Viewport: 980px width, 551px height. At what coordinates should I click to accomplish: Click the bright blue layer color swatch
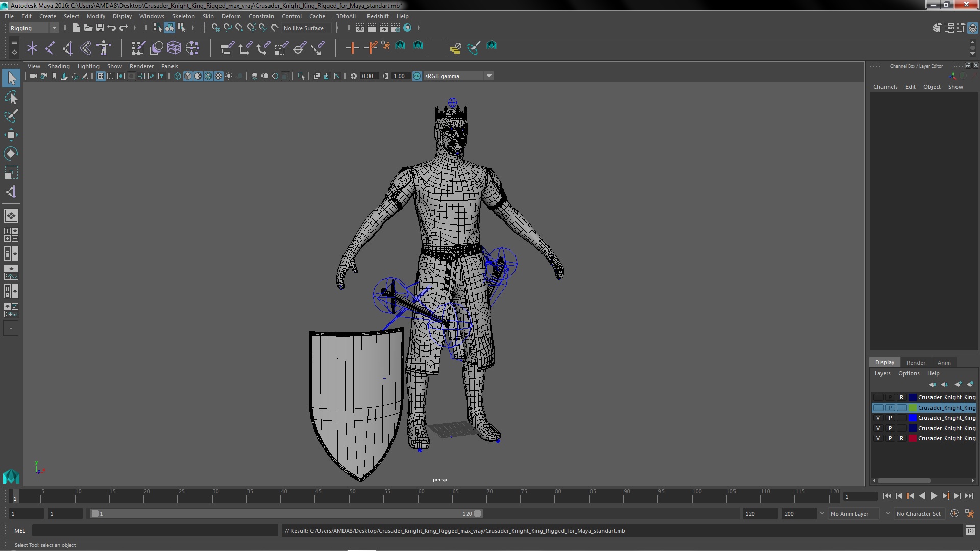point(912,418)
